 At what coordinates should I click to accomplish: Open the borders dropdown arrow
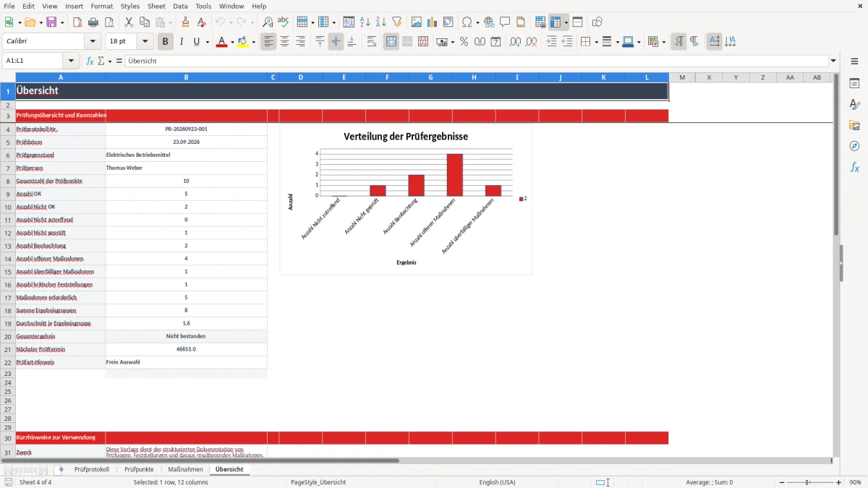click(595, 42)
